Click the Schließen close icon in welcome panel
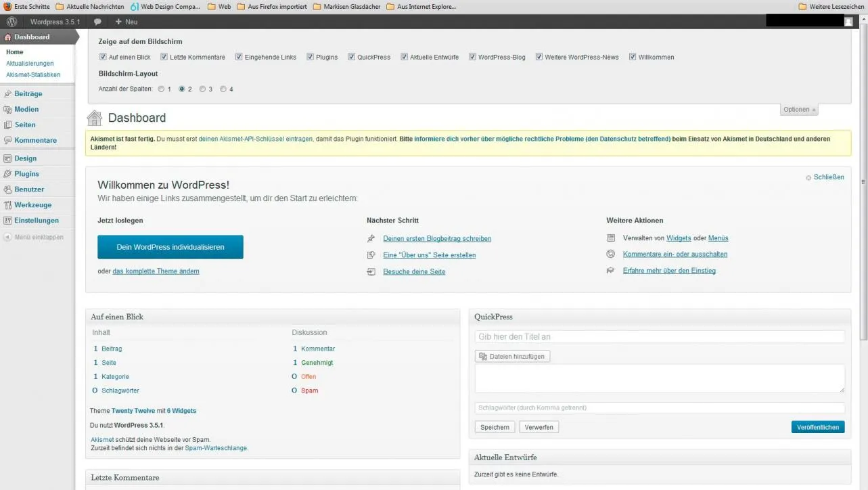Viewport: 868px width, 490px height. pos(808,178)
